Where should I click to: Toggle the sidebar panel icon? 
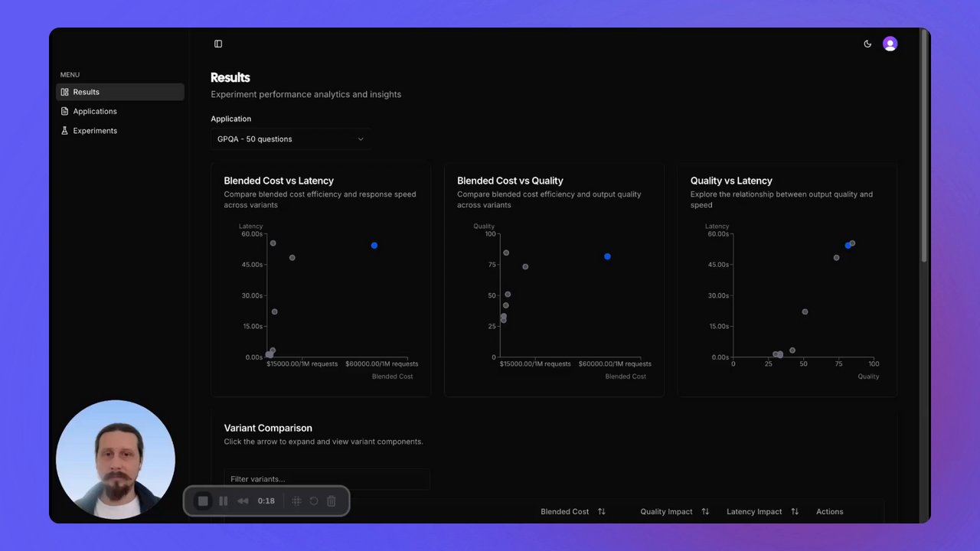(218, 44)
